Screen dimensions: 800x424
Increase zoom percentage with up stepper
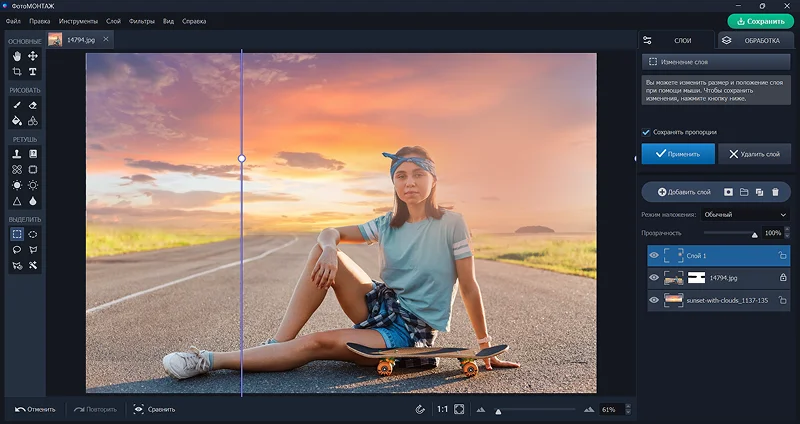click(x=628, y=407)
